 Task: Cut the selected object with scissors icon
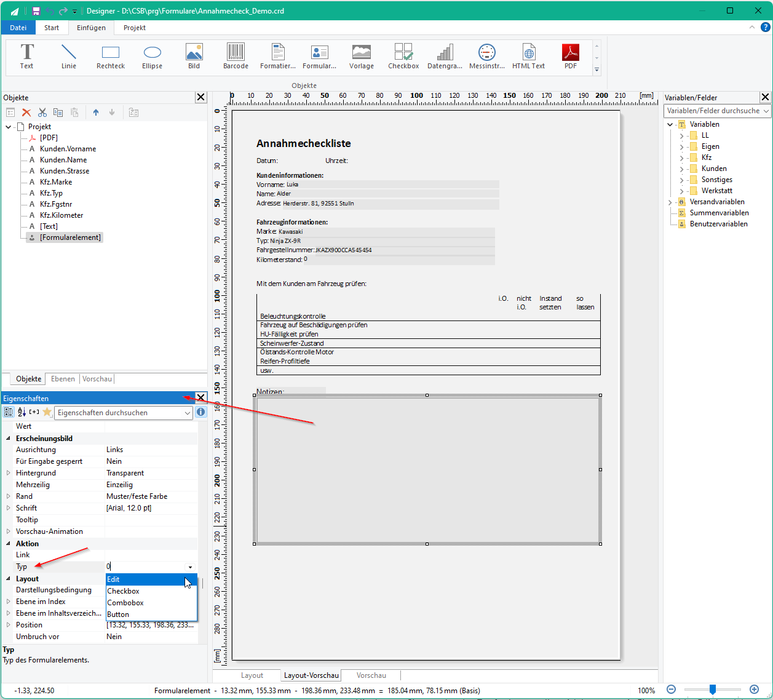click(42, 113)
